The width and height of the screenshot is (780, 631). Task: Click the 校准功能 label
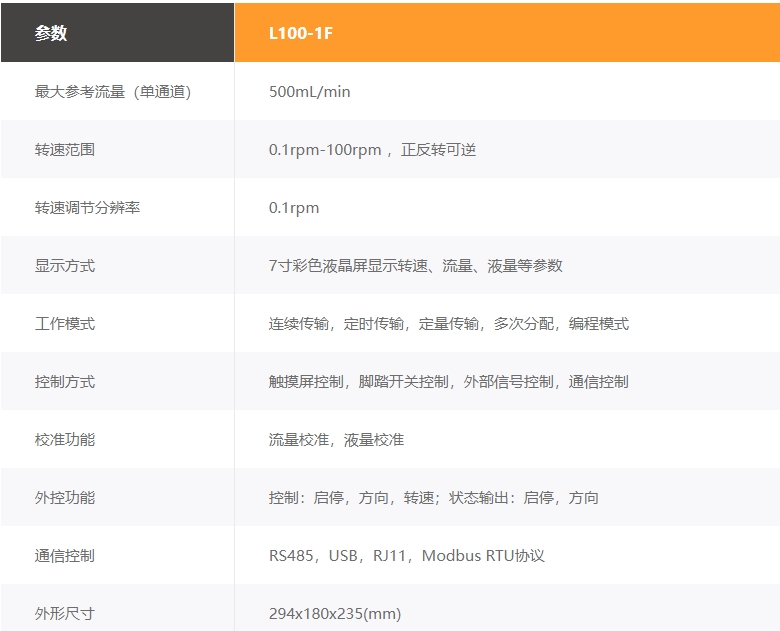coord(65,440)
